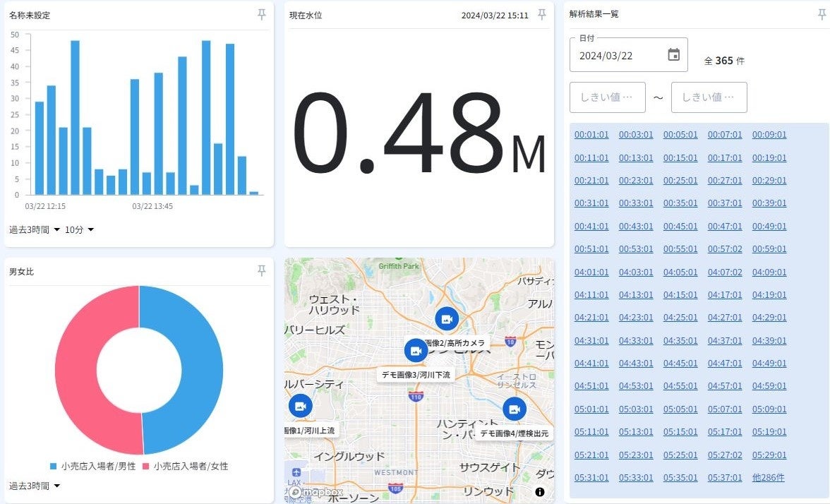Select the camera marker for 河川上流
This screenshot has width=830, height=504.
tap(300, 406)
